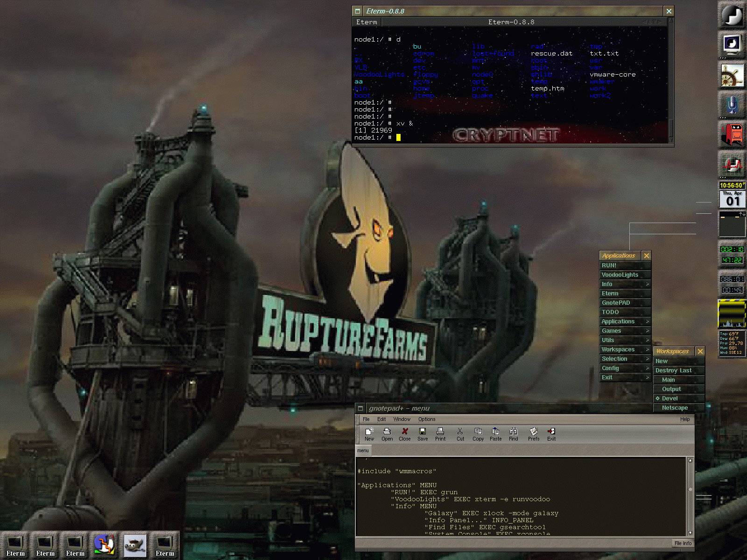This screenshot has height=560, width=747.
Task: Open Prefs icon in gnotepad+ toolbar
Action: click(534, 434)
